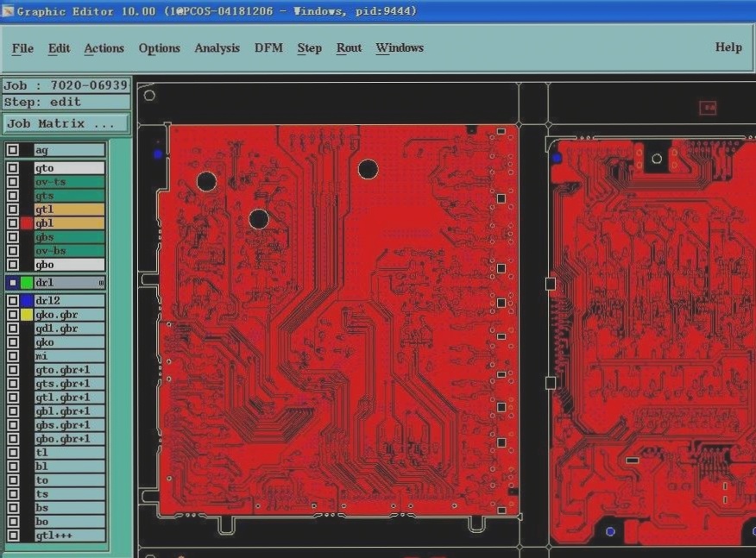Check the box for the ag layer

click(x=13, y=150)
